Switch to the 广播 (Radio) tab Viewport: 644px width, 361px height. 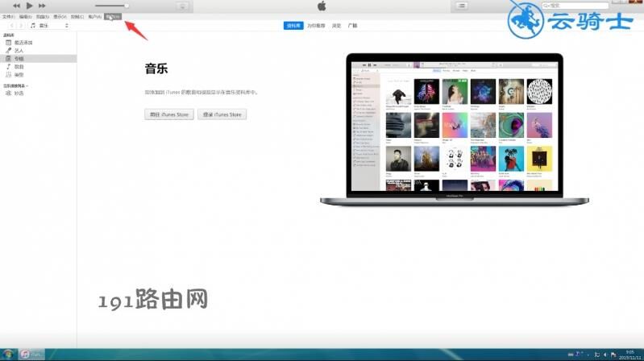(x=352, y=26)
